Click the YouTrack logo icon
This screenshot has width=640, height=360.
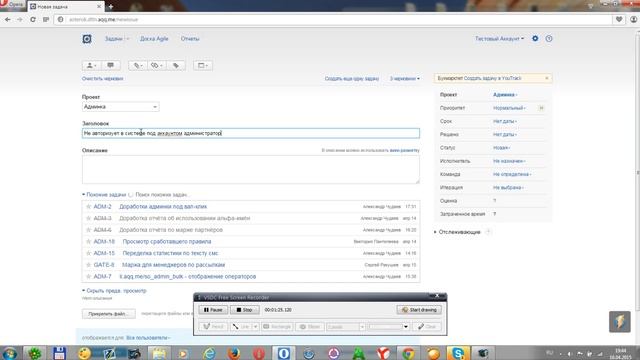pos(87,39)
